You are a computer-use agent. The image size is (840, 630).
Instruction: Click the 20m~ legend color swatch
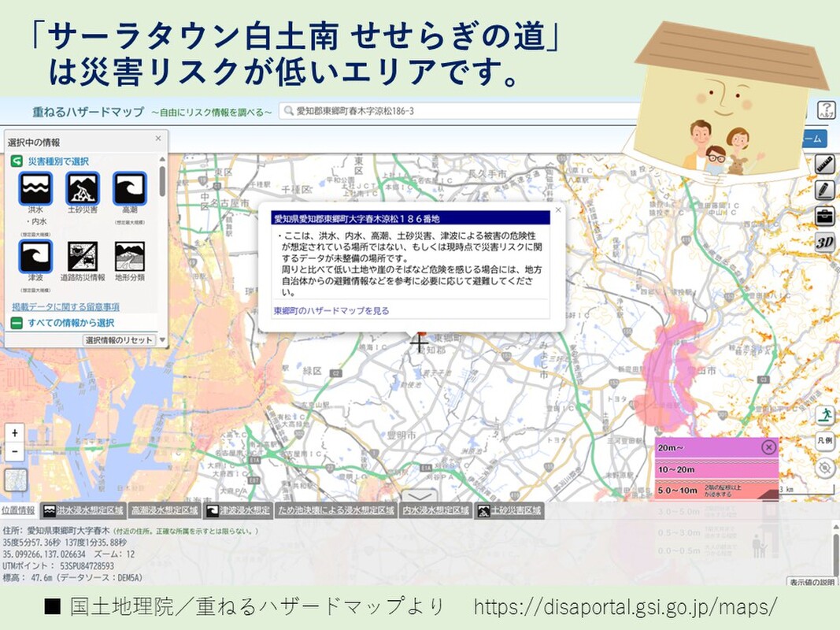(x=709, y=448)
